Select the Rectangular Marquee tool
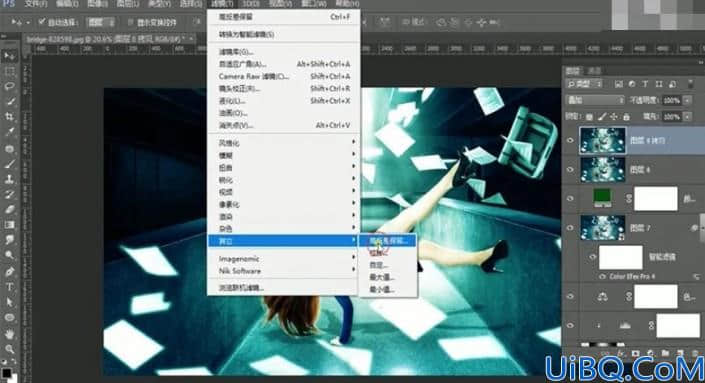The width and height of the screenshot is (705, 383). [9, 71]
